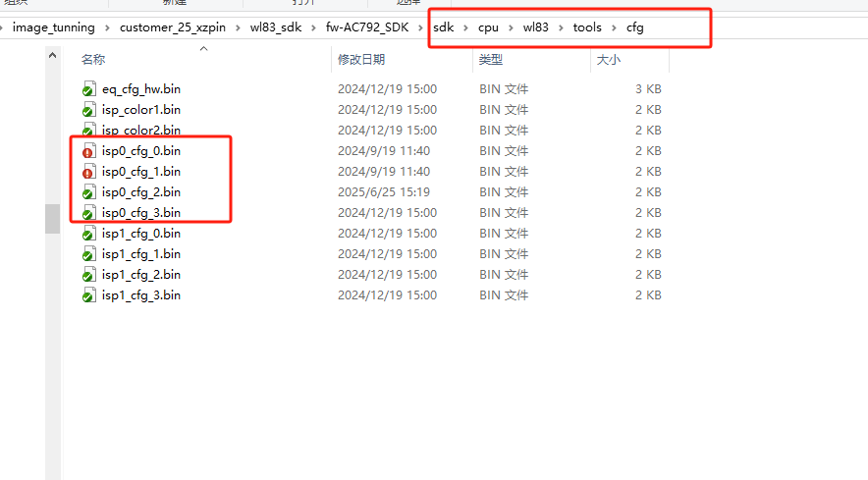Expand chevron after sdk breadcrumb
868x480 pixels.
[x=465, y=27]
